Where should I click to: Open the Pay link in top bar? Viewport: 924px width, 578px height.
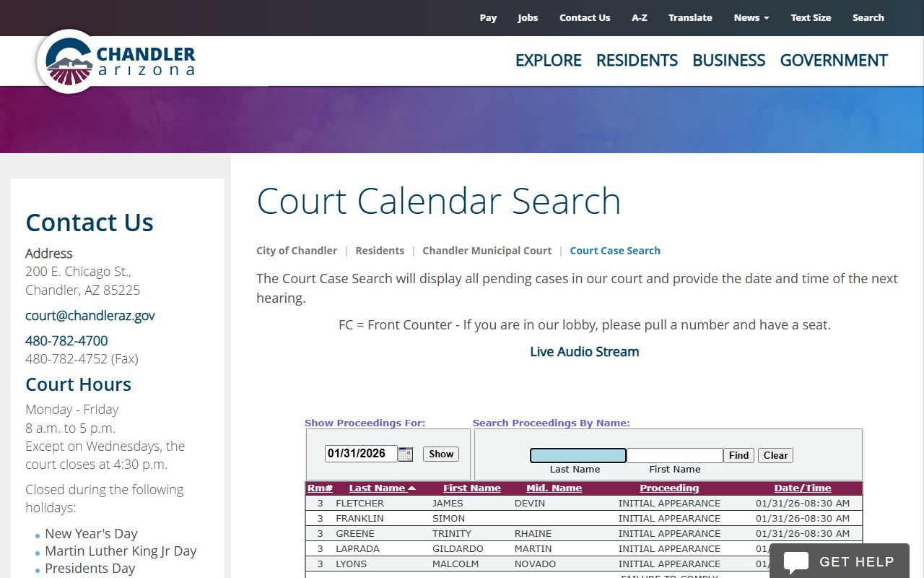[x=488, y=18]
